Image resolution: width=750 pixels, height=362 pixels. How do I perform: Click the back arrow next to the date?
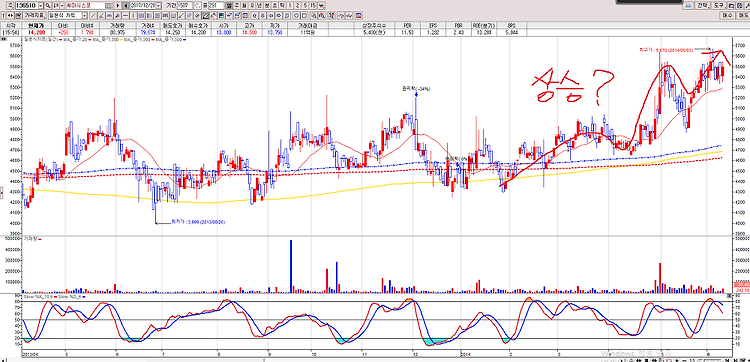coord(126,5)
